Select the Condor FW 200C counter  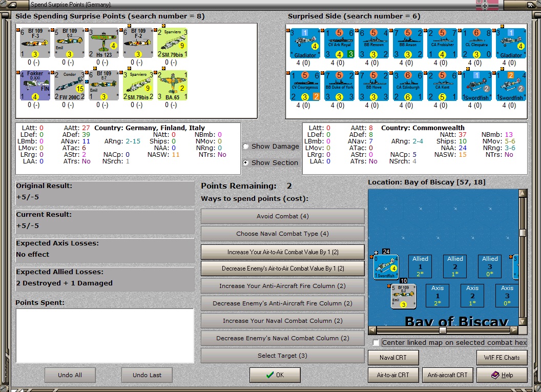69,86
